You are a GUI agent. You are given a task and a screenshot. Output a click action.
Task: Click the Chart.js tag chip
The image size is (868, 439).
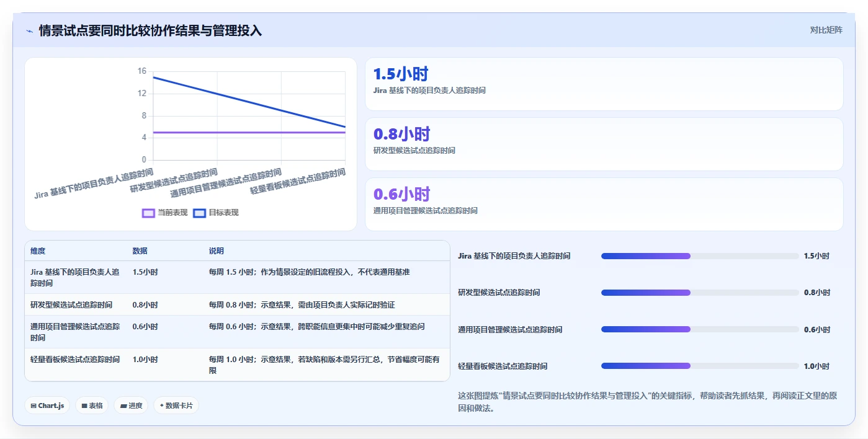47,406
